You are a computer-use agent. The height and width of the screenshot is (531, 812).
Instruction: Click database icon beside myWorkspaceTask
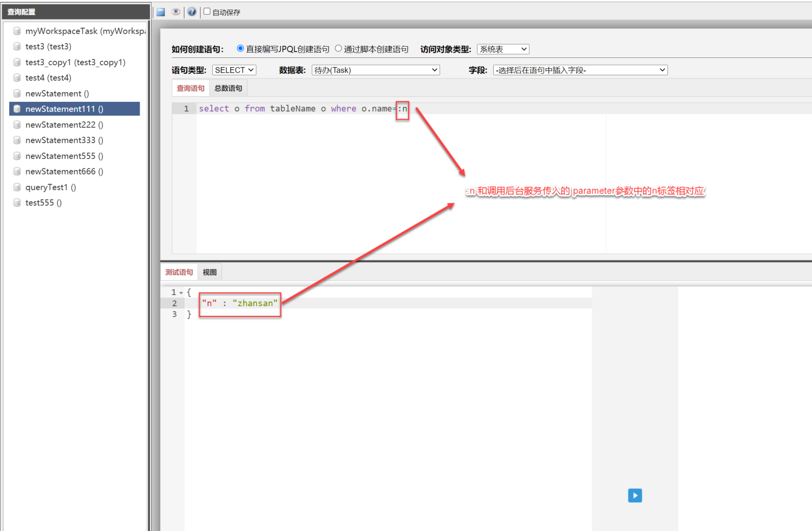(x=17, y=31)
